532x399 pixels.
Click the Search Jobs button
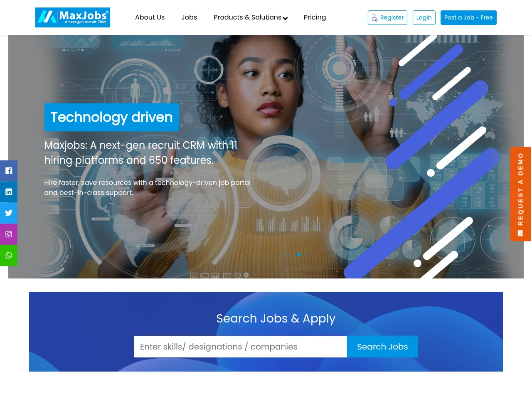(382, 347)
